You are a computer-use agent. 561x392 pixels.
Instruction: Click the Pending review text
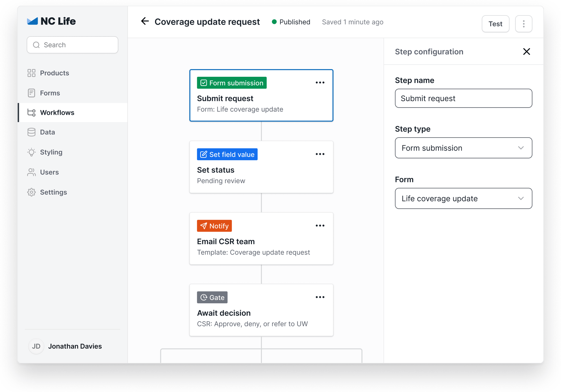(221, 181)
